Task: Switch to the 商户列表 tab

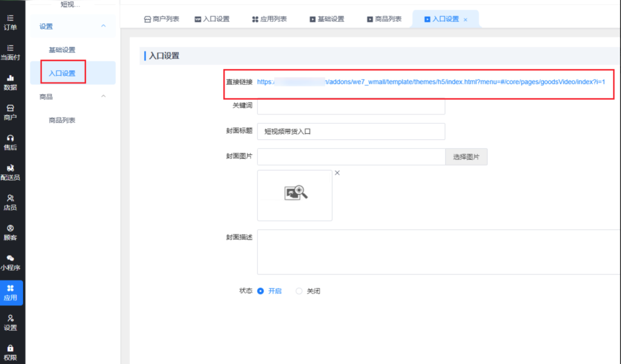Action: 161,19
